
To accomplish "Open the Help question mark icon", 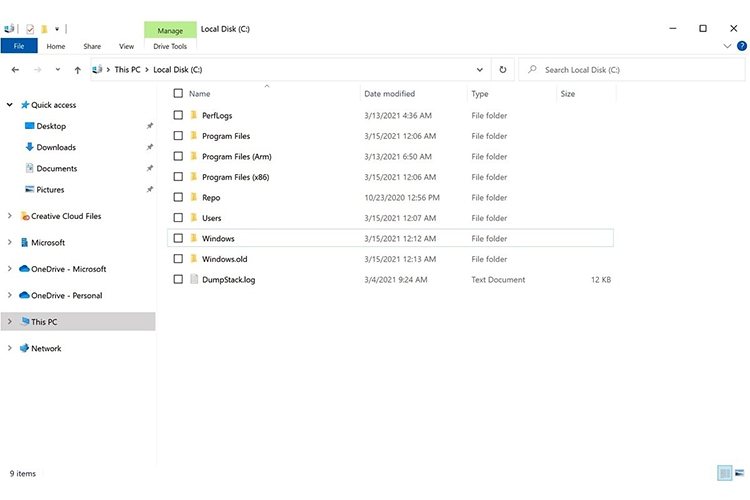I will 742,46.
